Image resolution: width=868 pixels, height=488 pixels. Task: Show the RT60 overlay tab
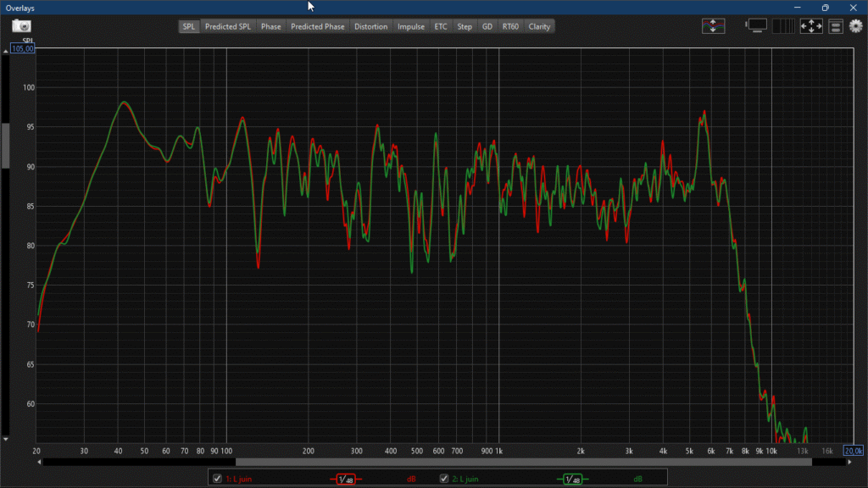pos(510,26)
